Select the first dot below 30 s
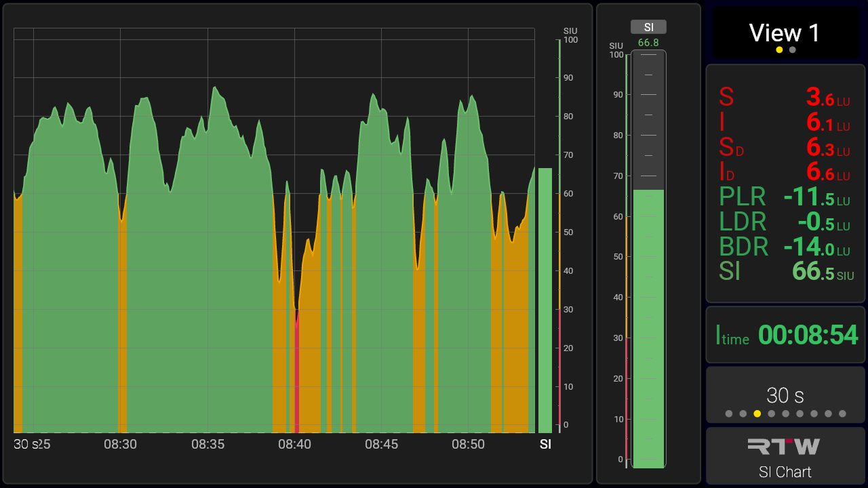Viewport: 868px width, 488px height. pos(729,413)
